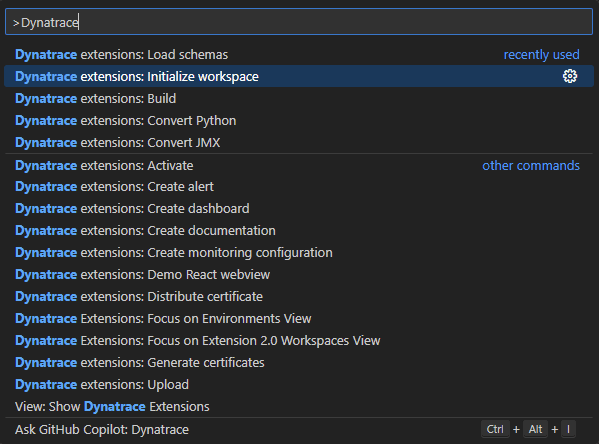599x444 pixels.
Task: Select Dynatrace extensions: Distribute certificate
Action: 299,297
